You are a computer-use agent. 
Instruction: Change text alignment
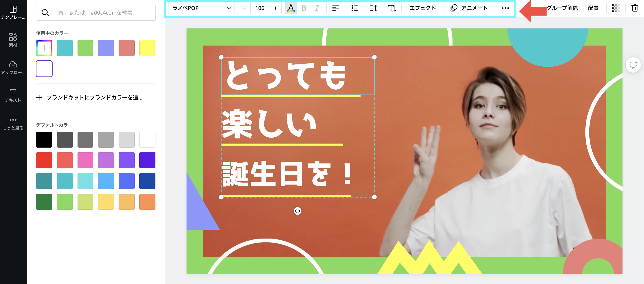(335, 8)
